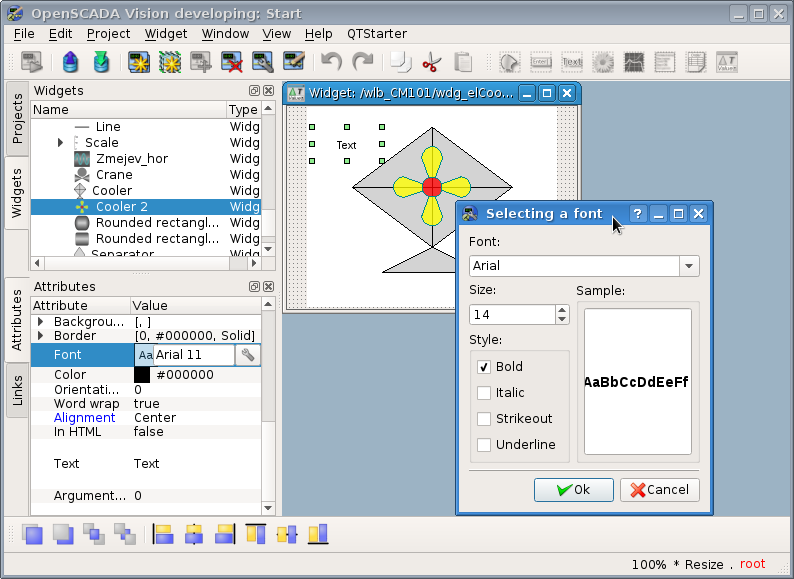Tick the Underline checkbox
This screenshot has width=794, height=579.
[485, 445]
